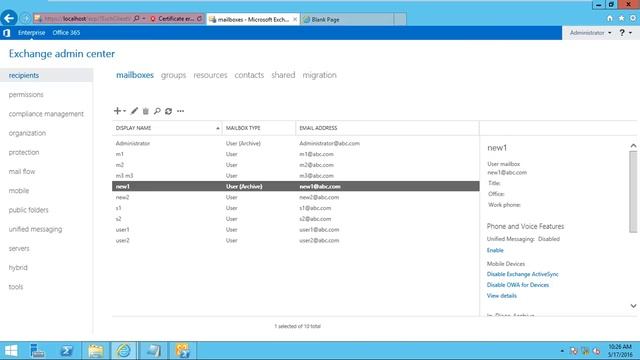Image resolution: width=640 pixels, height=360 pixels.
Task: Click Disable Exchange ActiveSync link
Action: pos(522,274)
